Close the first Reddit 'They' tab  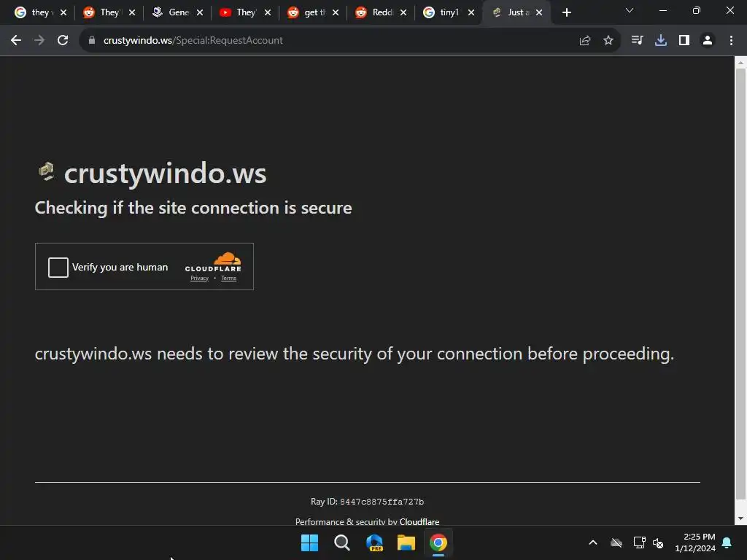[x=132, y=13]
